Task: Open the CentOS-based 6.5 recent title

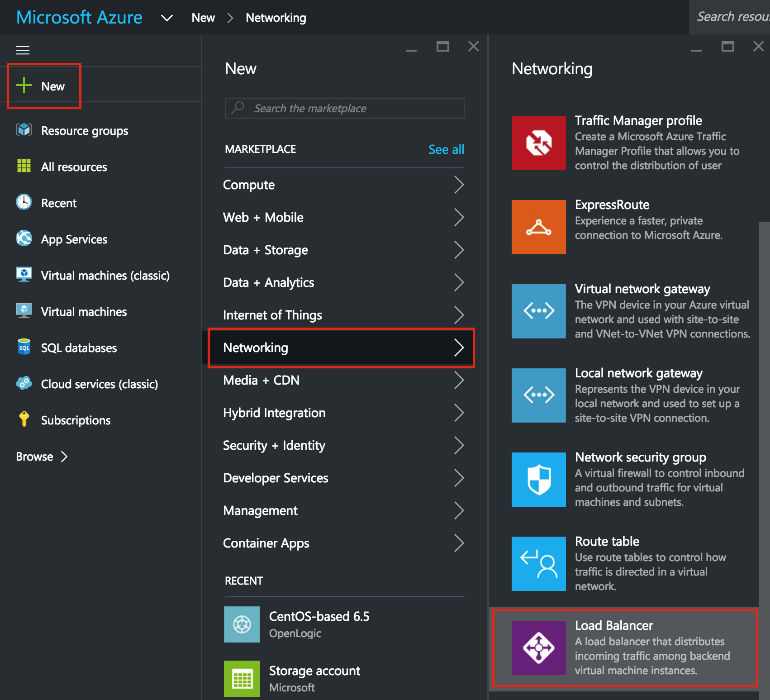Action: click(x=319, y=616)
